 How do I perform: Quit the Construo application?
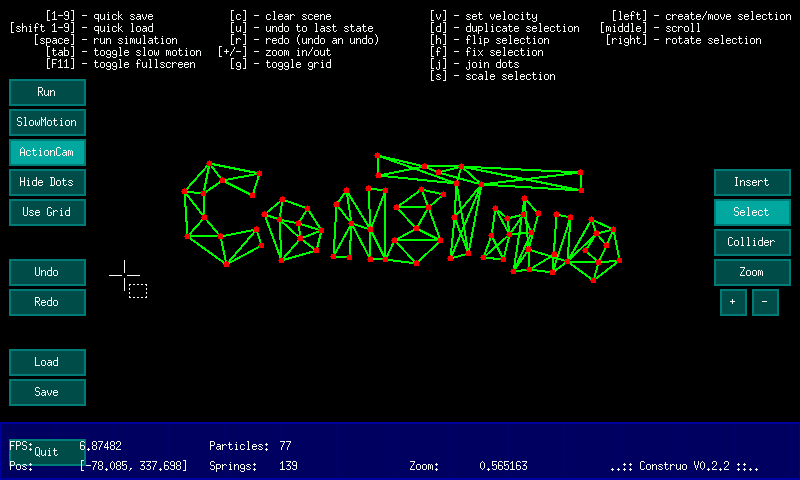point(47,452)
